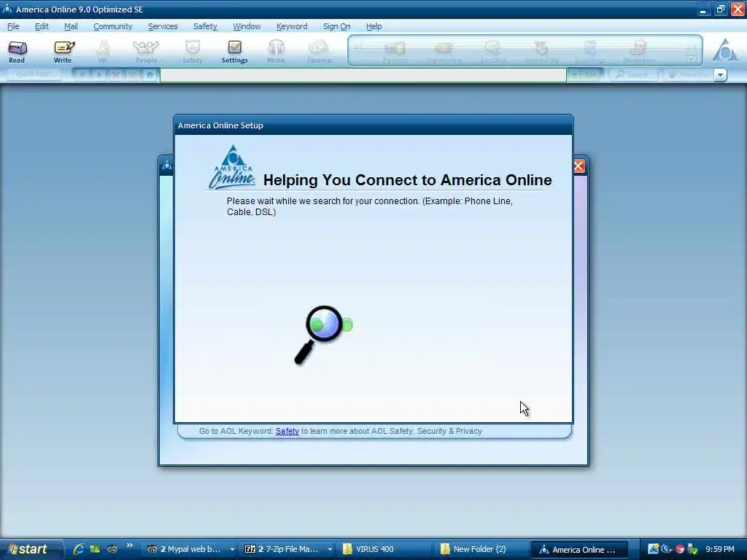The height and width of the screenshot is (560, 747).
Task: Switch to New Folder (2) taskbar window
Action: tap(481, 549)
